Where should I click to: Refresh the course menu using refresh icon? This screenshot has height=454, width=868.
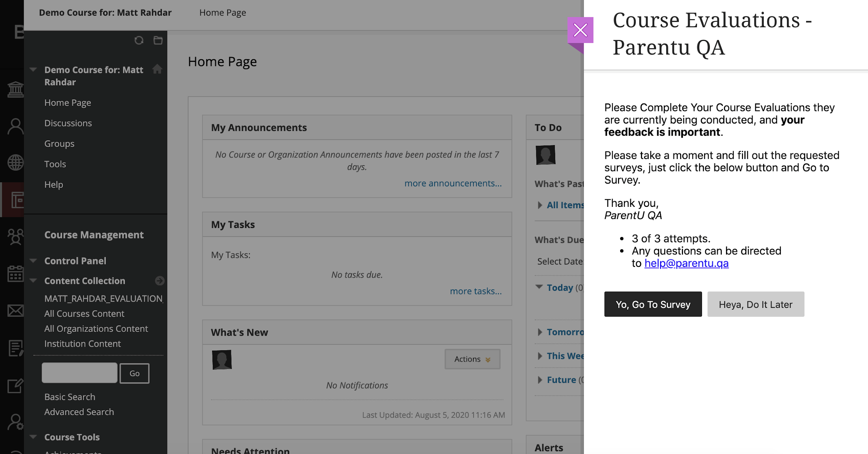click(x=139, y=41)
